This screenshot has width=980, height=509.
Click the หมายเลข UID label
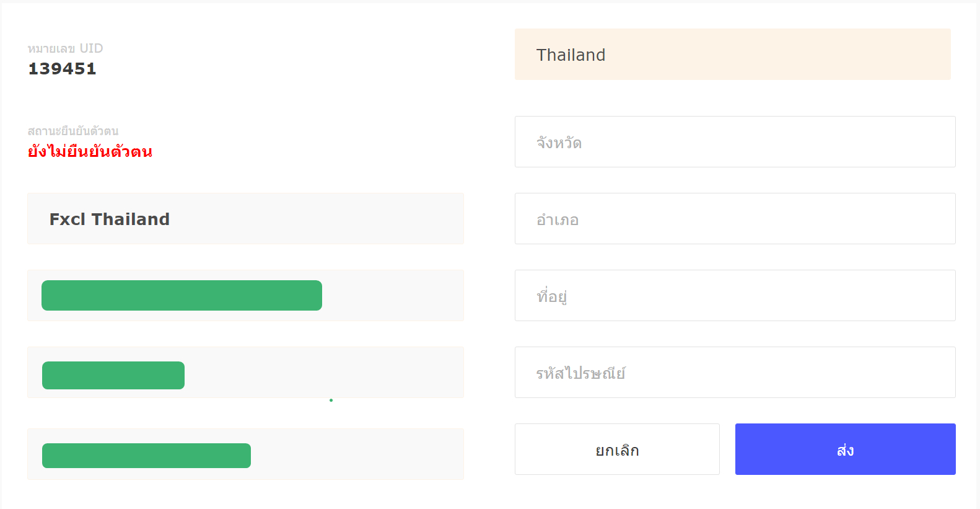(65, 48)
